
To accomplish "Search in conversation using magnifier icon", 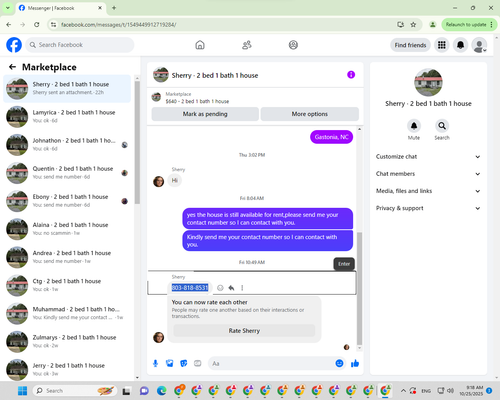I will coord(442,126).
